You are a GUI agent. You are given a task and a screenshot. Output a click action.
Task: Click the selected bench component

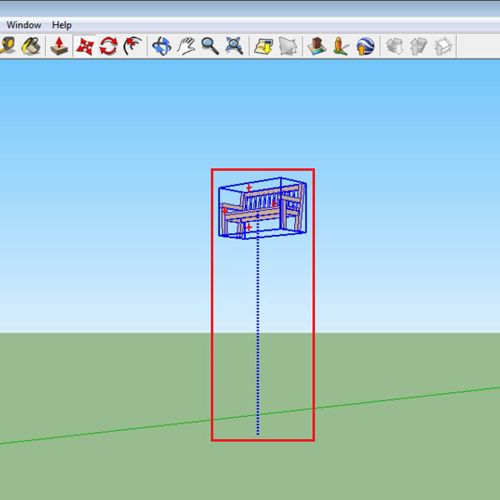pyautogui.click(x=262, y=208)
